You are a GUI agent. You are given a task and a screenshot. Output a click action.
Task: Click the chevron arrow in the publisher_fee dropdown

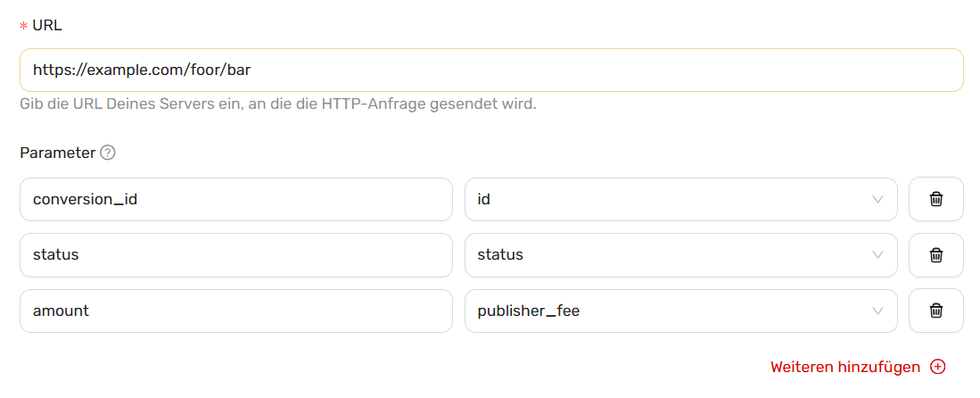pyautogui.click(x=877, y=311)
